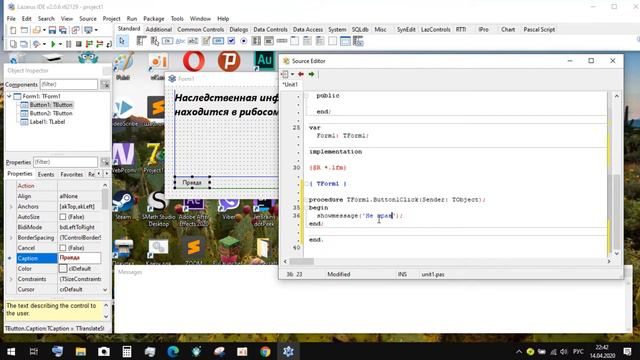Open the Project menu
The height and width of the screenshot is (360, 640).
point(111,19)
